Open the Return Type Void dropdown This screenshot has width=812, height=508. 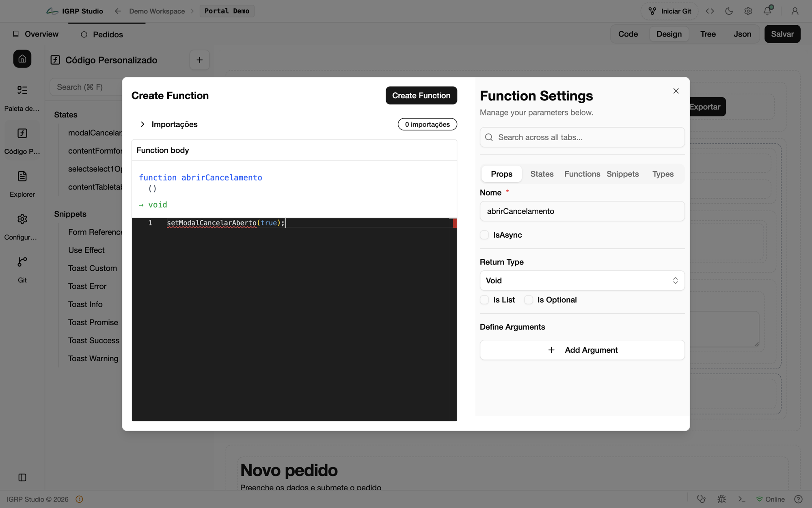point(582,280)
